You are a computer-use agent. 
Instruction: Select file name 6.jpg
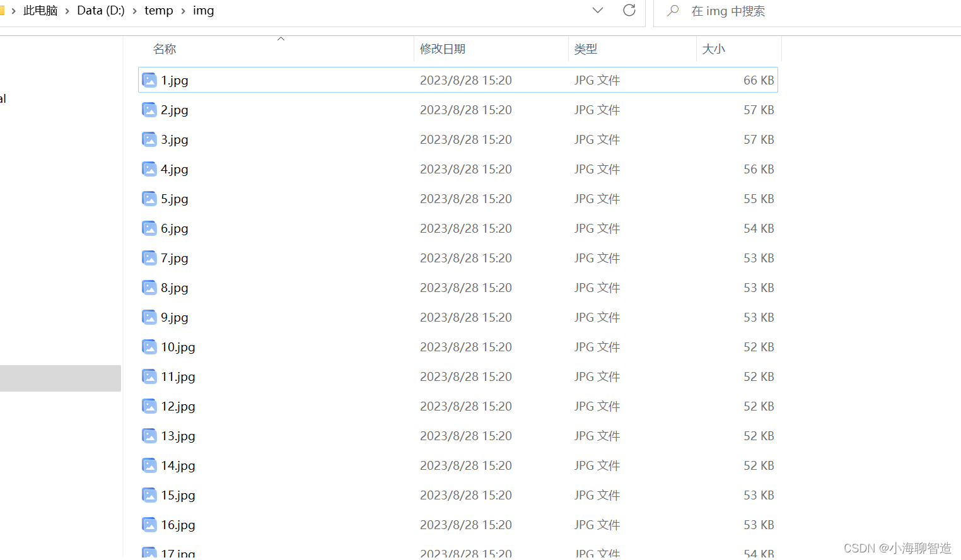[175, 228]
